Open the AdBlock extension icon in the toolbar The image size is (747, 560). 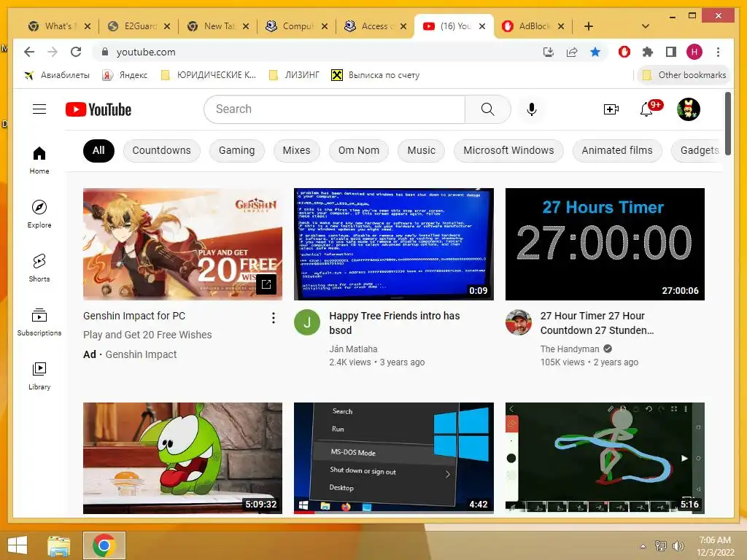tap(624, 52)
